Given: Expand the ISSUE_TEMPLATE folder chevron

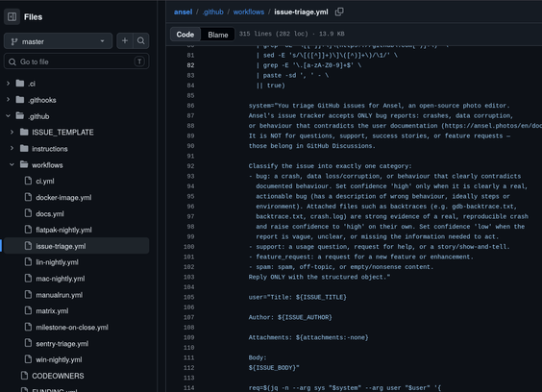Looking at the screenshot, I should tap(12, 132).
